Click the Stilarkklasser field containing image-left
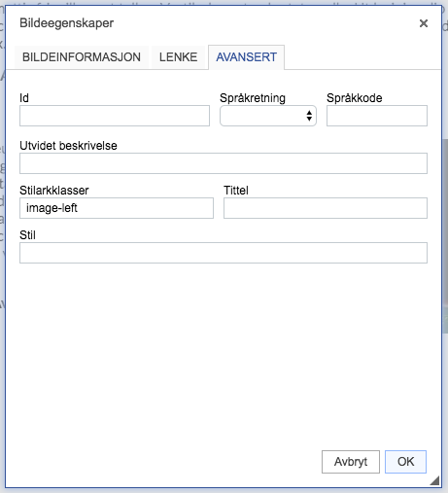 click(117, 208)
